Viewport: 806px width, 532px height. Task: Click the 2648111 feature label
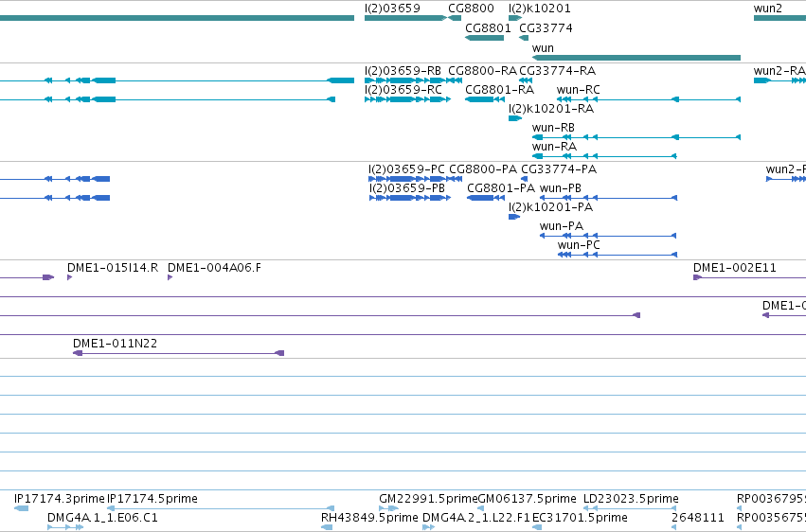pos(697,518)
